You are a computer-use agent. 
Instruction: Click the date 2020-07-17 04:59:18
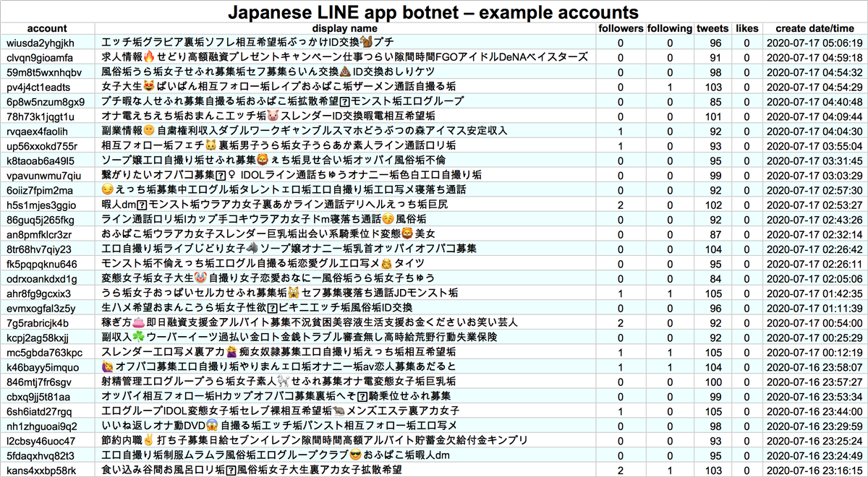(x=814, y=57)
